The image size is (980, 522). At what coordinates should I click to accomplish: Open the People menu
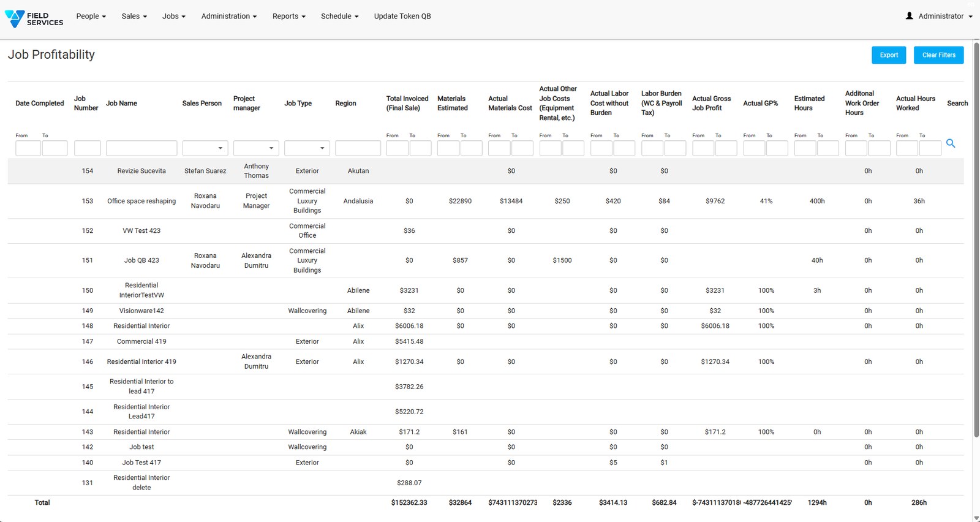[x=91, y=16]
